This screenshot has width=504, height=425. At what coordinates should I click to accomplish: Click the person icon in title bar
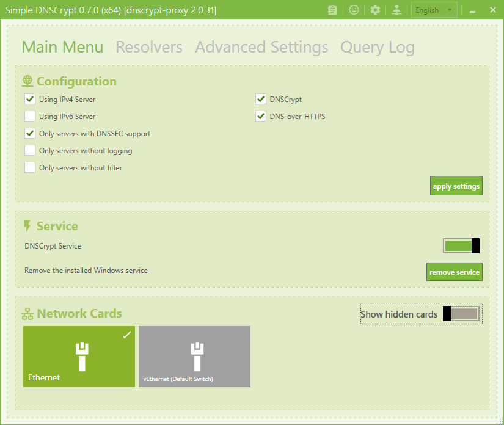click(x=397, y=10)
